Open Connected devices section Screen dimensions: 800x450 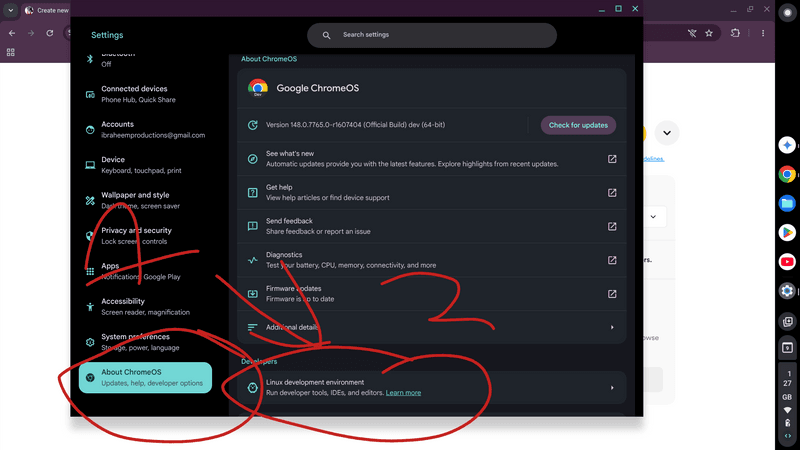145,94
